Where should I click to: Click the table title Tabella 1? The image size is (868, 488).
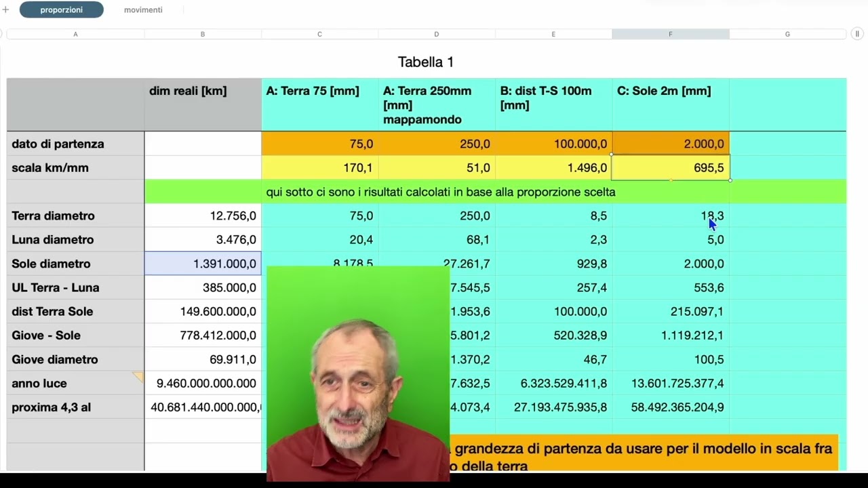click(x=426, y=62)
